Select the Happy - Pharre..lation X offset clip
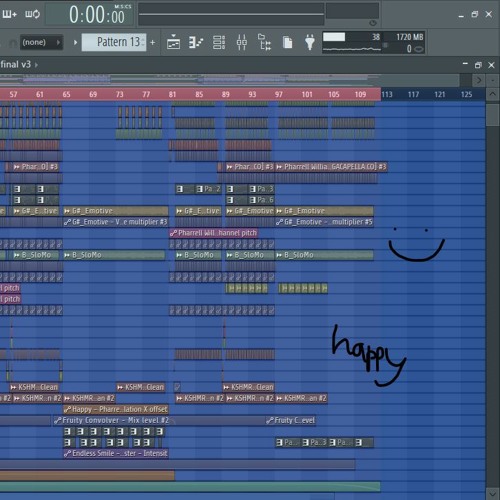 click(x=115, y=409)
